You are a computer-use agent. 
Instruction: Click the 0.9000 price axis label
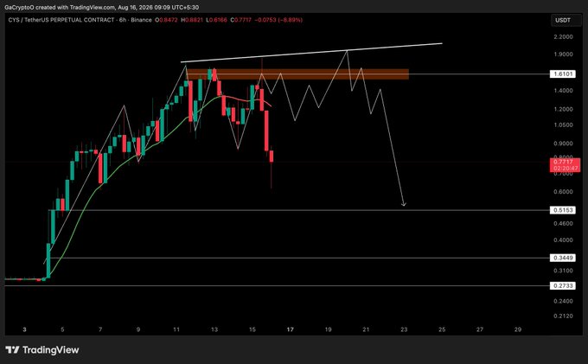tap(563, 144)
